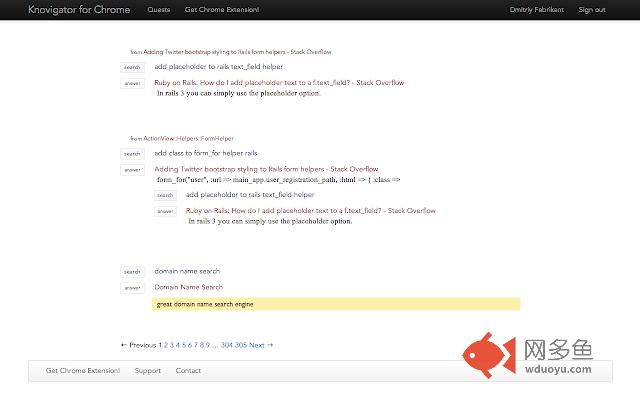
Task: Go to page 3 in pagination
Action: [x=172, y=345]
